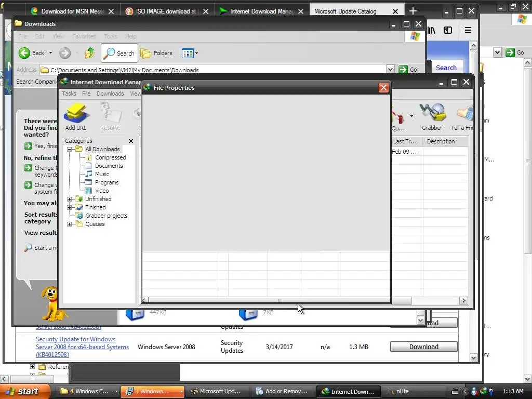Select All Downloads in category tree
This screenshot has height=399, width=532.
pos(102,149)
